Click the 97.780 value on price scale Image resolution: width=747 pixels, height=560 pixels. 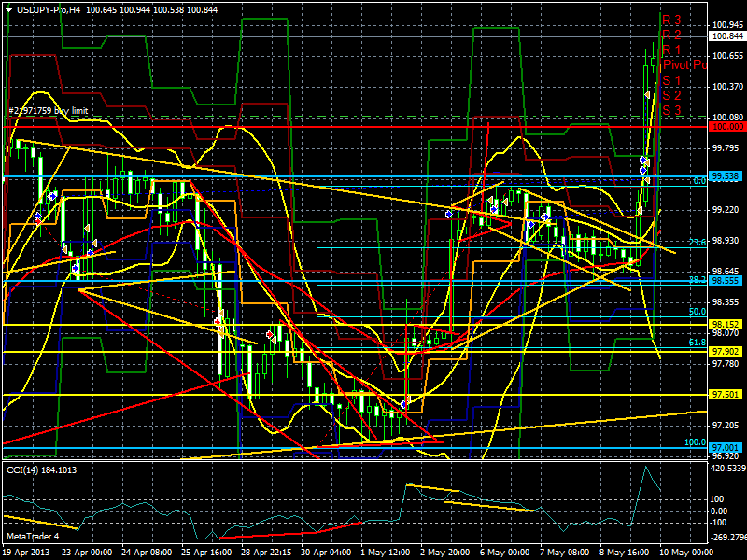tap(726, 363)
